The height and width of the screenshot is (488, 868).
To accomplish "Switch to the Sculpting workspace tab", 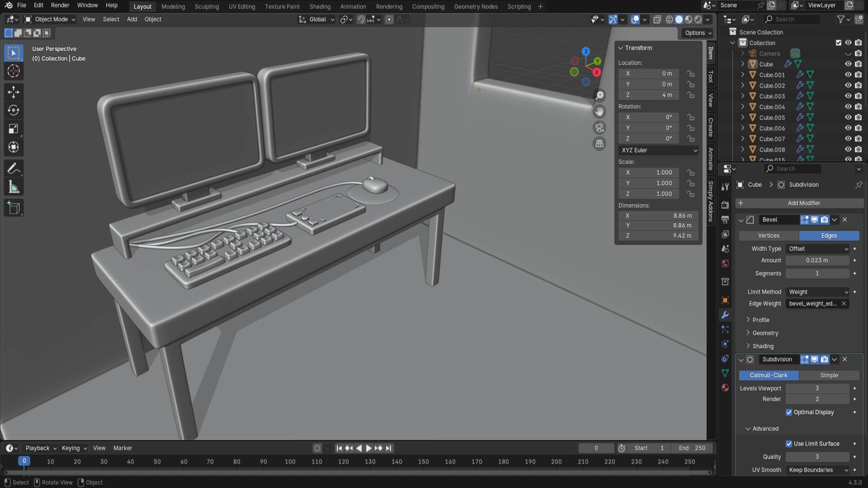I will point(207,6).
